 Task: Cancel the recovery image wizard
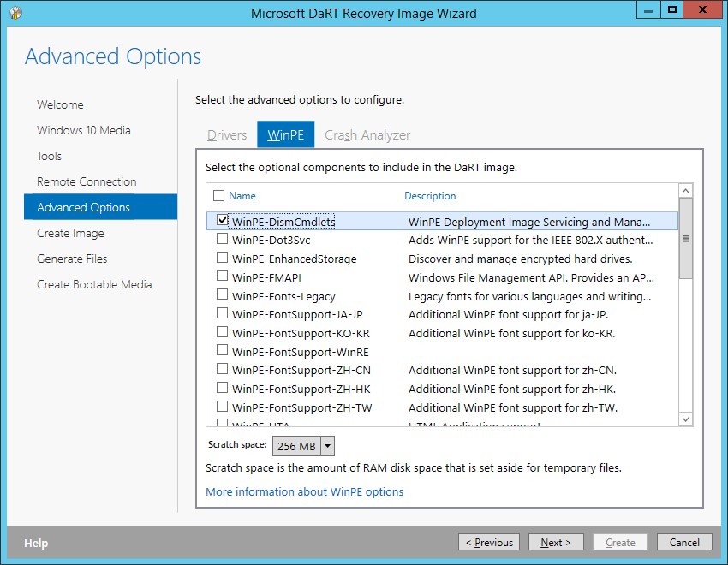[684, 542]
